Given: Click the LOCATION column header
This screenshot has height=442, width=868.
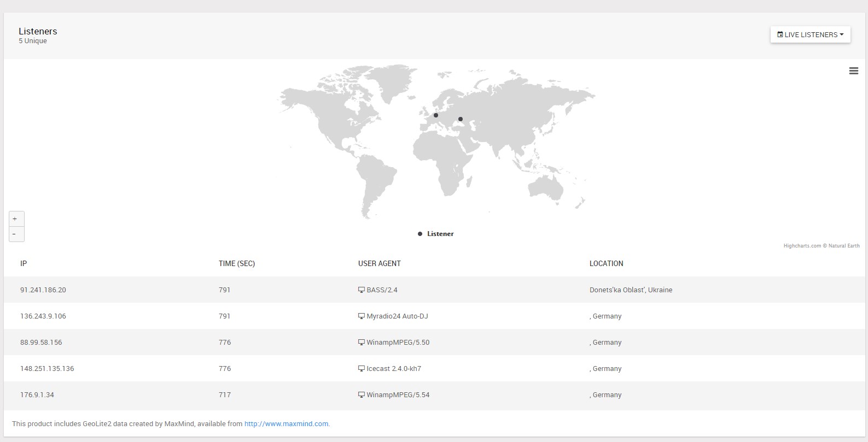Looking at the screenshot, I should (607, 263).
